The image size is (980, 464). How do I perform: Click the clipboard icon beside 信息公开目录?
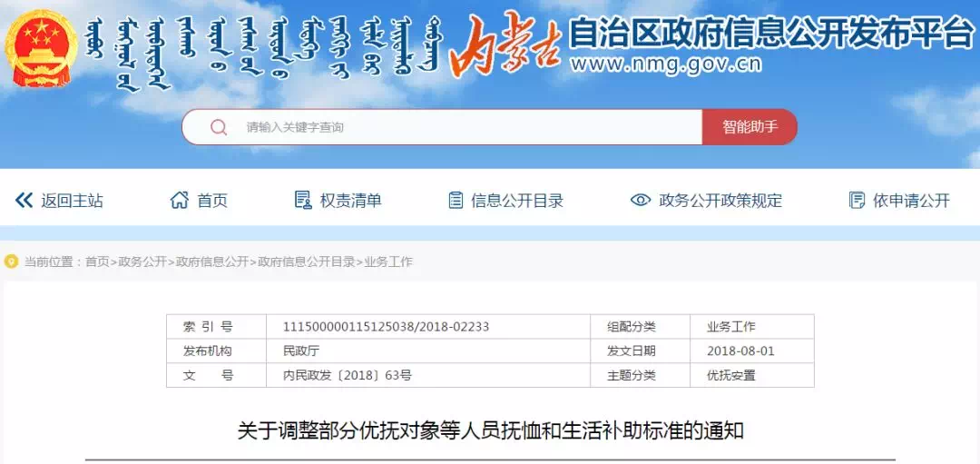(x=456, y=200)
